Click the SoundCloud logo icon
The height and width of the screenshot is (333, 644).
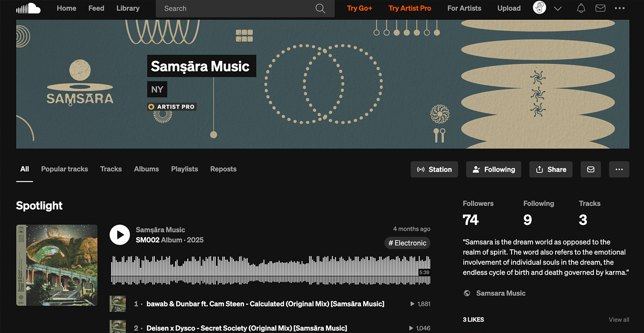tap(28, 8)
